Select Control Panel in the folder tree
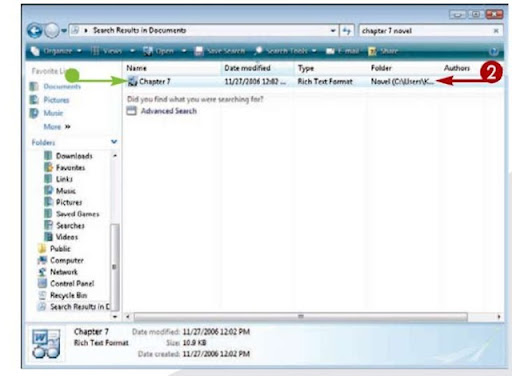The image size is (512, 376). tap(72, 284)
